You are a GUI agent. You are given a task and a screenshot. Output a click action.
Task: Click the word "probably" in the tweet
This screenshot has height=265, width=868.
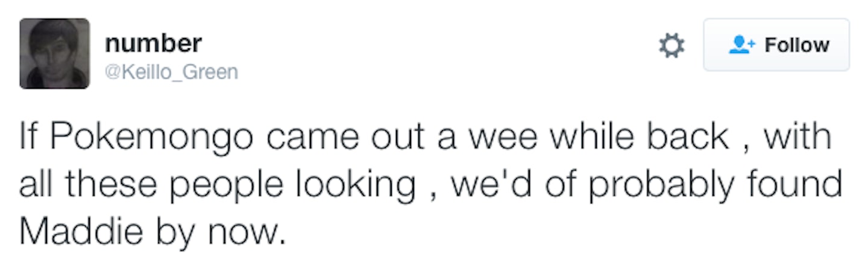(673, 185)
